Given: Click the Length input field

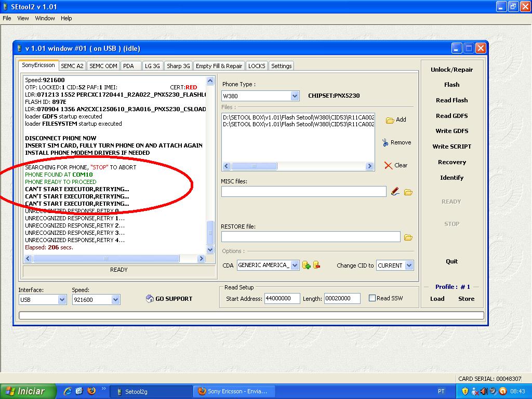Looking at the screenshot, I should (x=342, y=298).
